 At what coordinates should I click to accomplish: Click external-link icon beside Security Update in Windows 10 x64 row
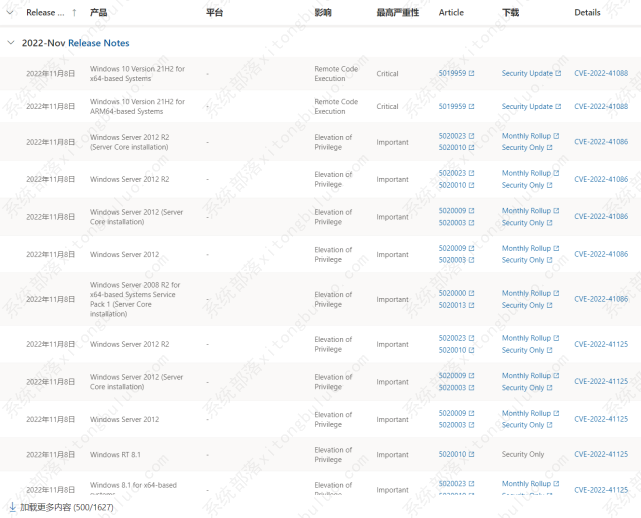tap(558, 73)
